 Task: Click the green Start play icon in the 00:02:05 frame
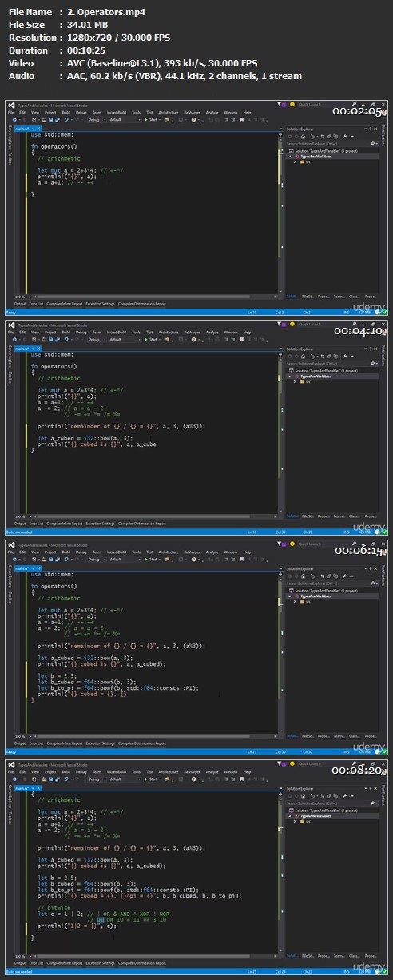pyautogui.click(x=145, y=118)
